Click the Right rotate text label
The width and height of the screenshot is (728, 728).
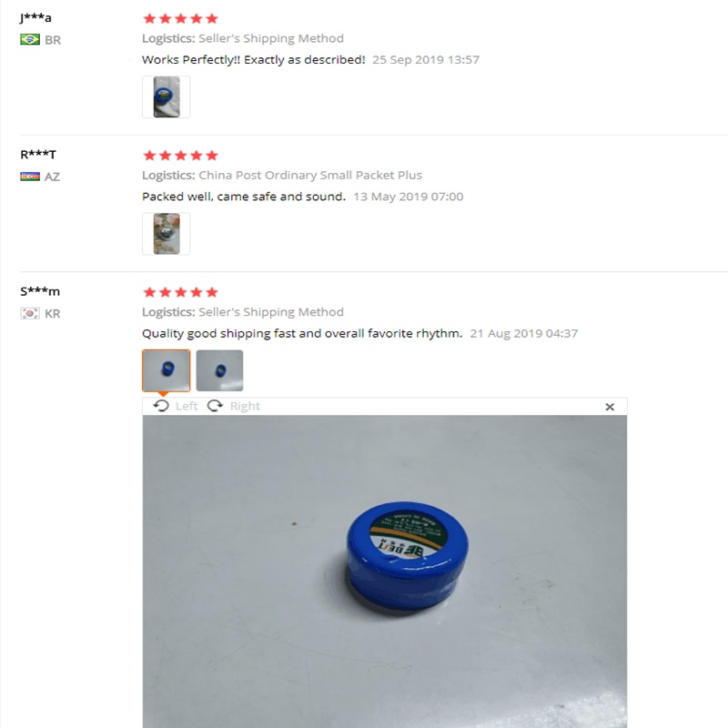[245, 406]
